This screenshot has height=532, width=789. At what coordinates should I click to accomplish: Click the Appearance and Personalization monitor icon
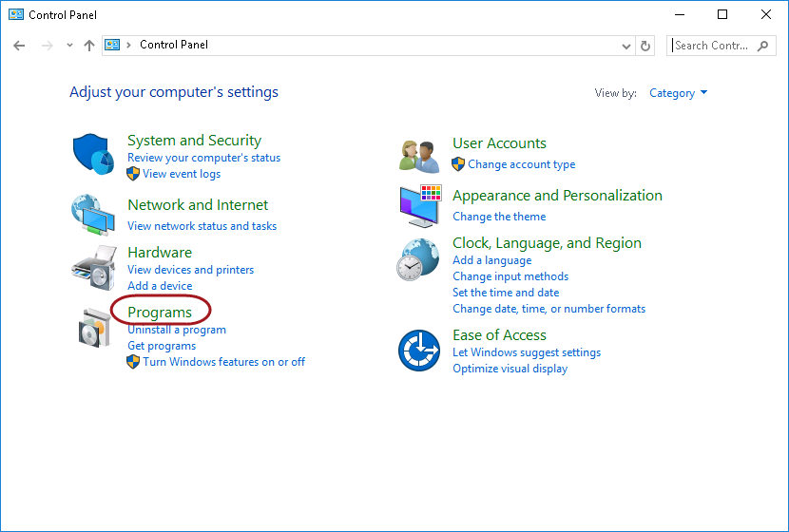419,205
